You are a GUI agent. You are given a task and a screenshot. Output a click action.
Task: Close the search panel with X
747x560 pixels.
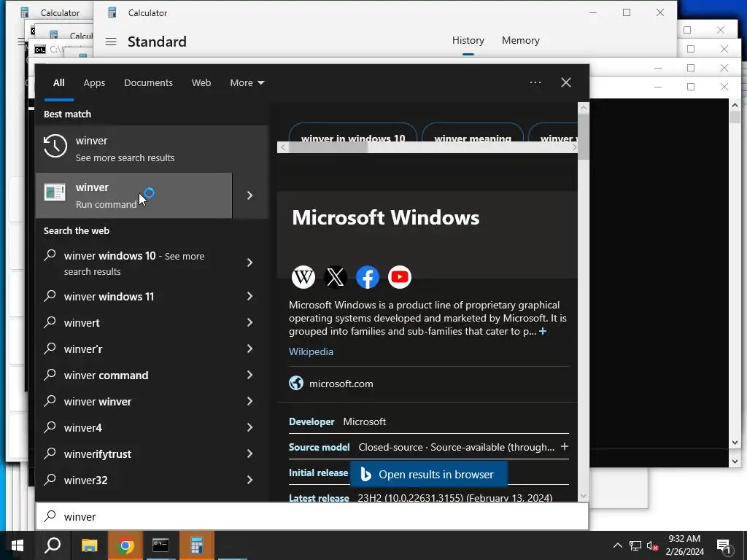click(x=566, y=82)
